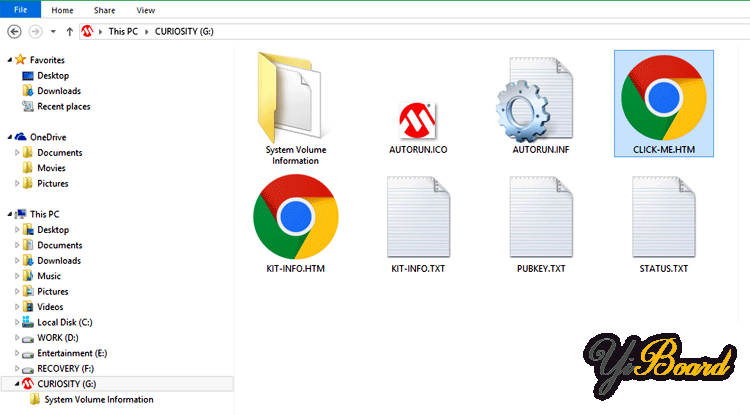Screen dimensions: 750x415
Task: Select the AUTORUN.INF gear file icon
Action: (x=534, y=99)
